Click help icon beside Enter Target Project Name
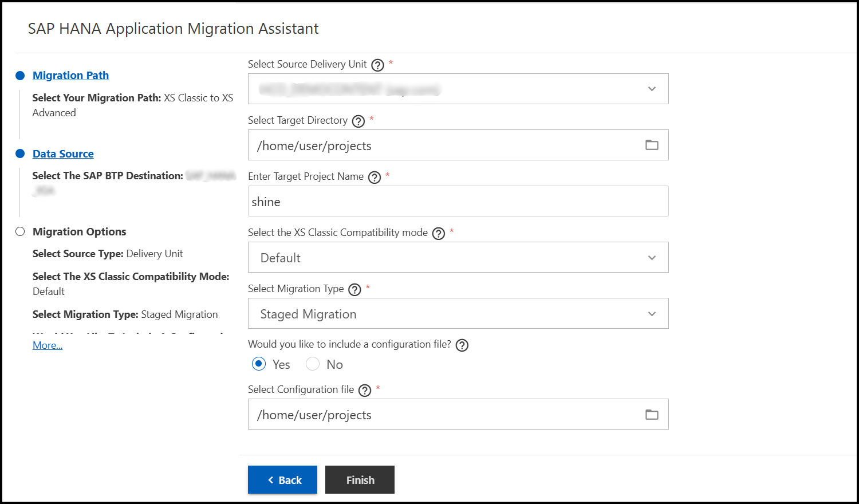859x504 pixels. (x=375, y=177)
